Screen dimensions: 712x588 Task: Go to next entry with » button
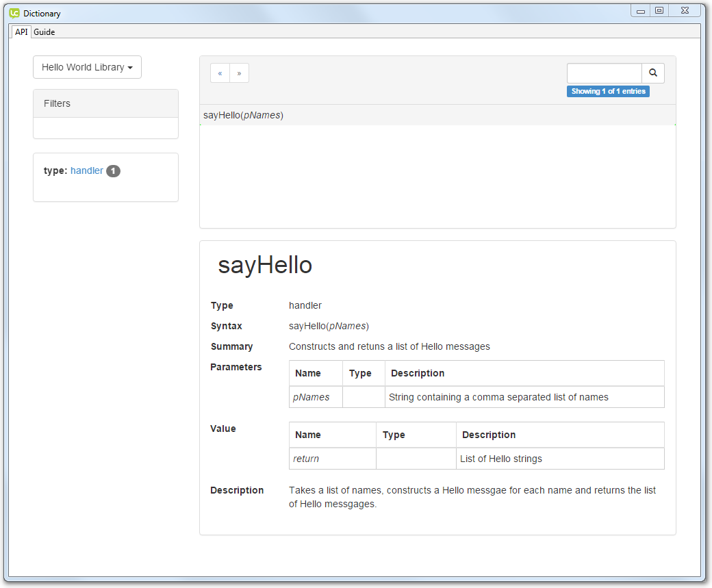[x=239, y=73]
